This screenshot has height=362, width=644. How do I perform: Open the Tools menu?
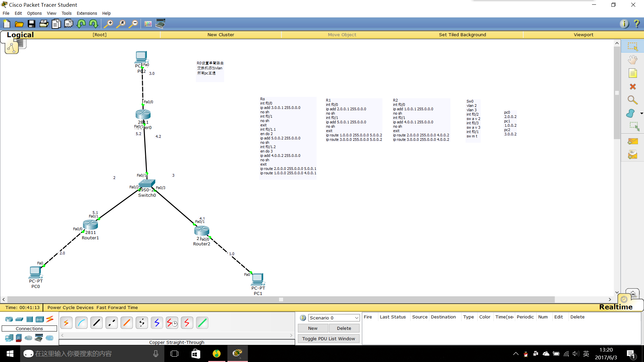[x=66, y=13]
